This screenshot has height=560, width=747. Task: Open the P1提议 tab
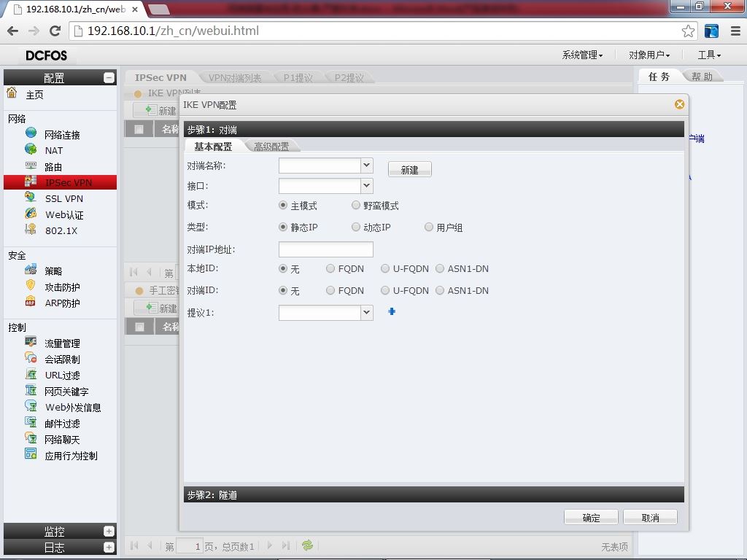pos(298,77)
